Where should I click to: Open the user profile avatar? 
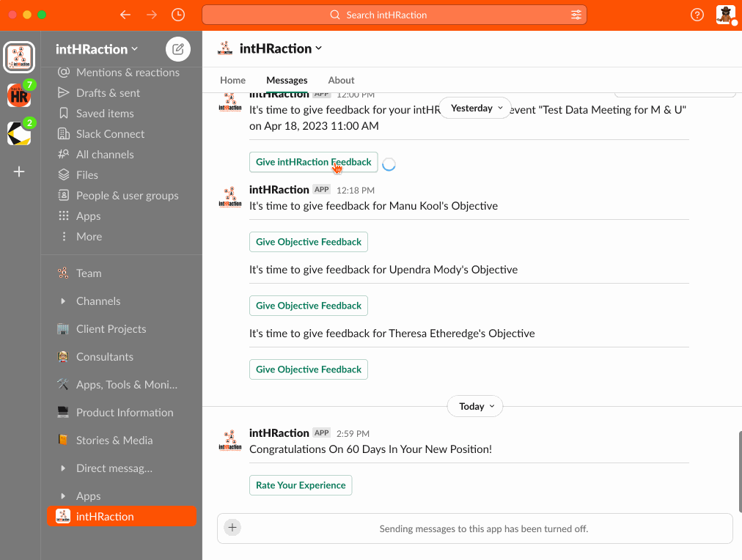(x=725, y=15)
